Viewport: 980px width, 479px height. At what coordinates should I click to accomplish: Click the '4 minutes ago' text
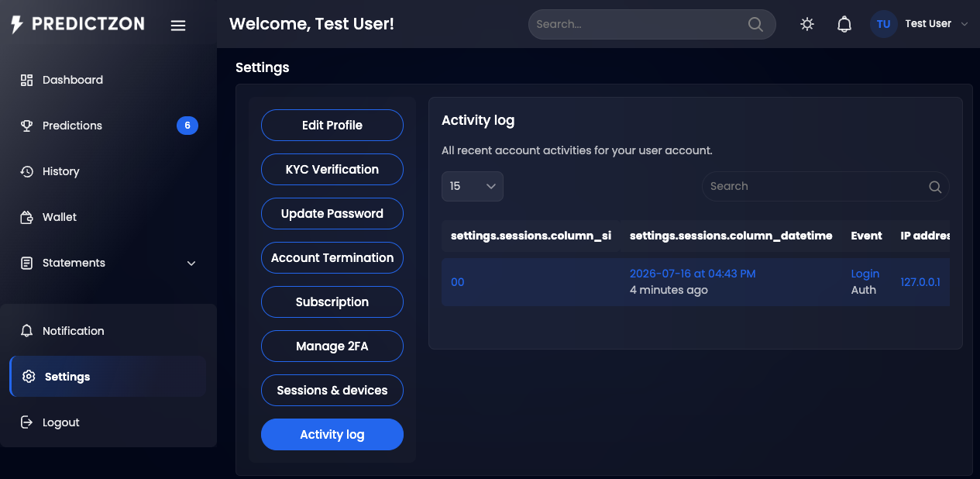point(669,290)
